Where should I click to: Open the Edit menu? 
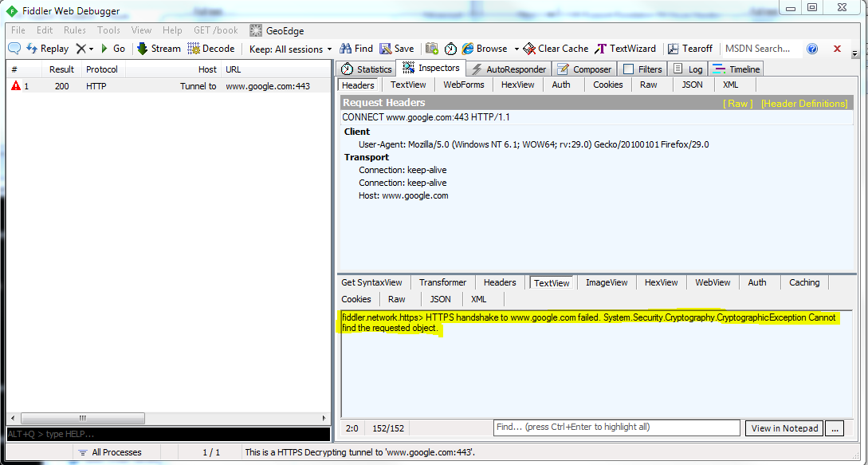[45, 30]
